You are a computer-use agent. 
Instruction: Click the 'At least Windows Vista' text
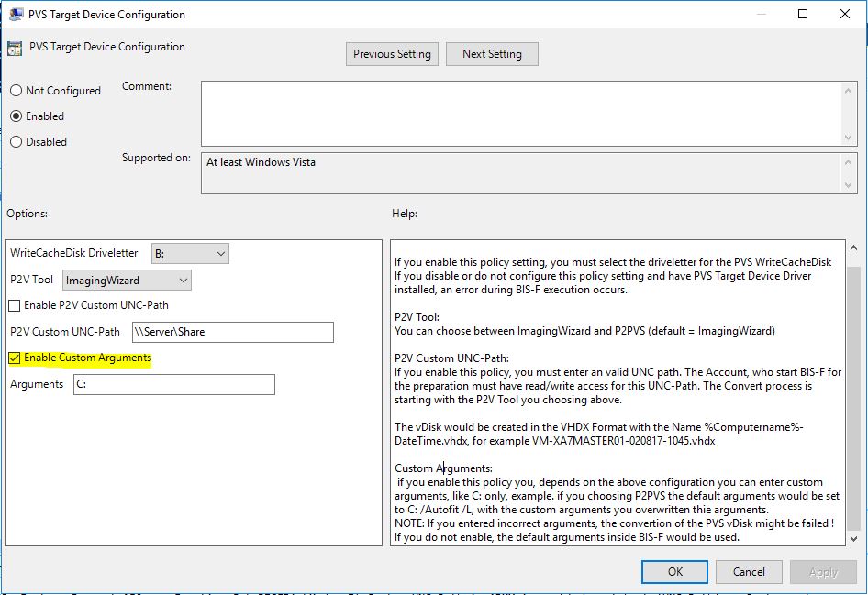pos(262,162)
